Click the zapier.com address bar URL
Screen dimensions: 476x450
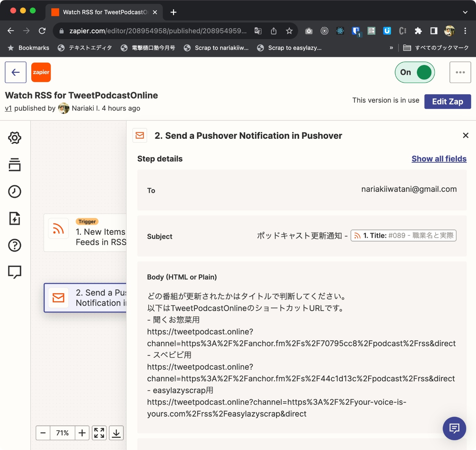click(158, 31)
